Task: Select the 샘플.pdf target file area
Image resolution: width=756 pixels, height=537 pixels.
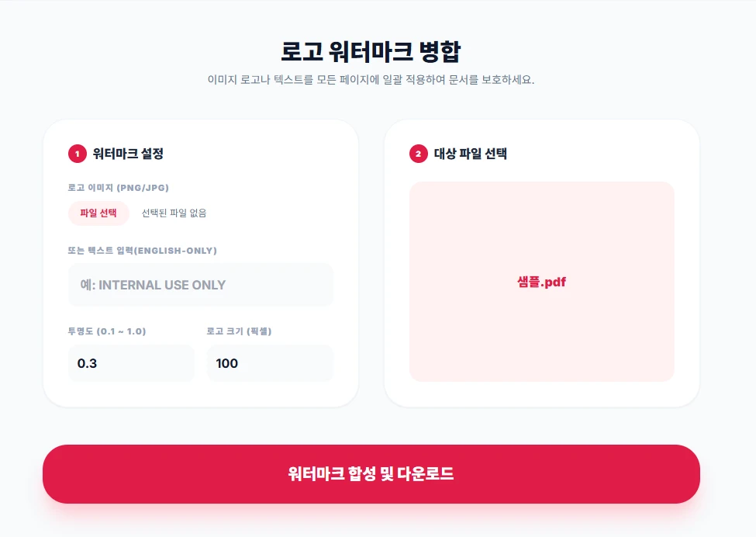Action: pyautogui.click(x=542, y=282)
